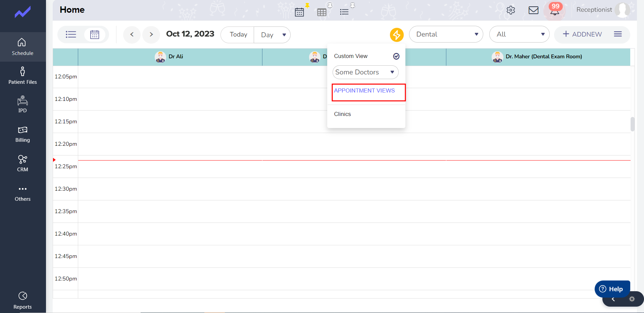Click the red current-time marker arrow
Viewport: 644px width, 313px height.
(x=54, y=160)
